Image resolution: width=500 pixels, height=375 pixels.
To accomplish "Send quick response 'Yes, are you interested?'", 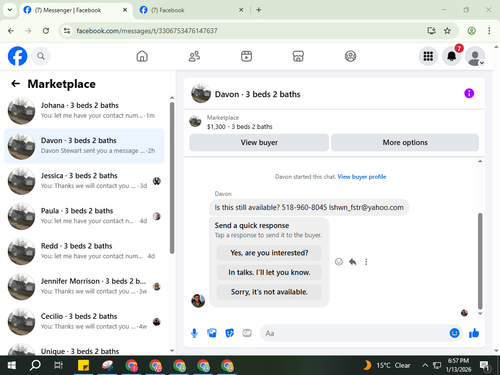I will (269, 253).
